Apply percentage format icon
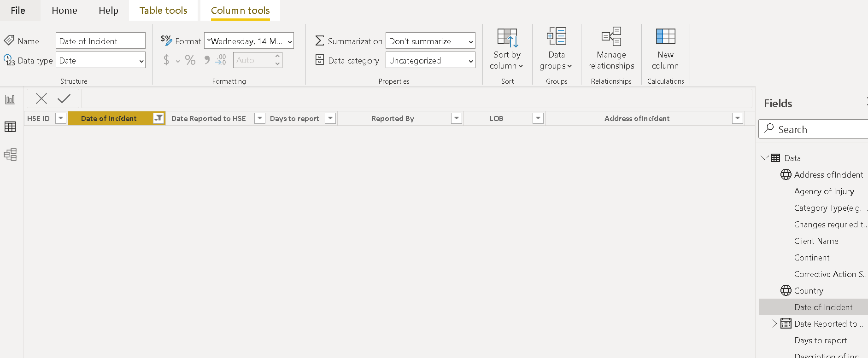The width and height of the screenshot is (868, 358). [x=190, y=60]
